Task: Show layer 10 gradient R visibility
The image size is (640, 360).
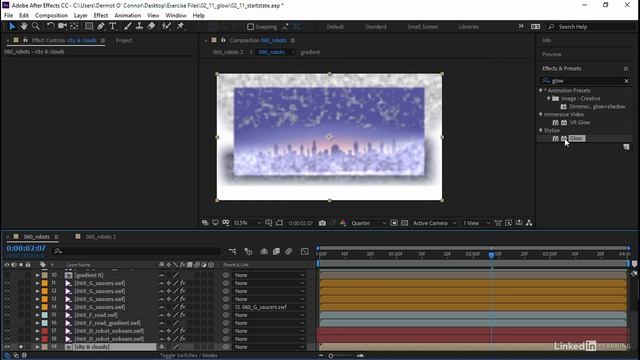Action: click(x=7, y=275)
